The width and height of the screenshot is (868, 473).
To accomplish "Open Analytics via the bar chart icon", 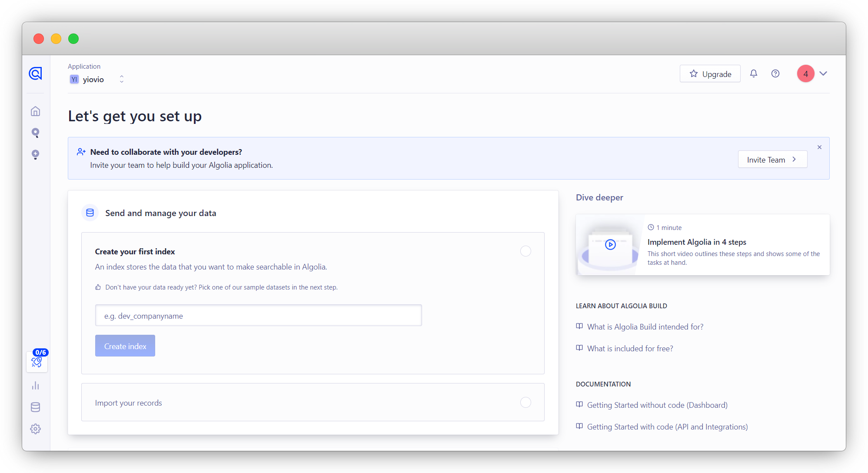I will tap(35, 385).
